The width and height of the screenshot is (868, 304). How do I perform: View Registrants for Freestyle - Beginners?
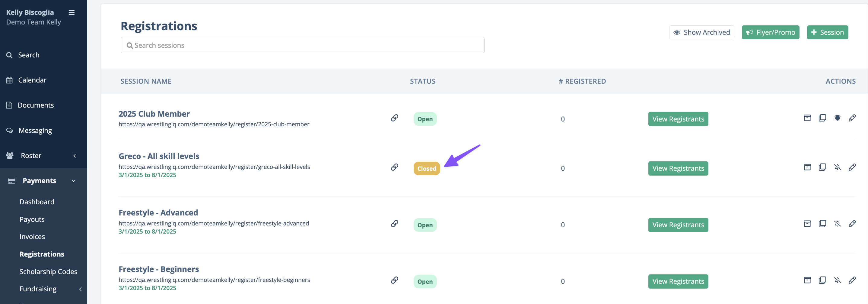(678, 281)
